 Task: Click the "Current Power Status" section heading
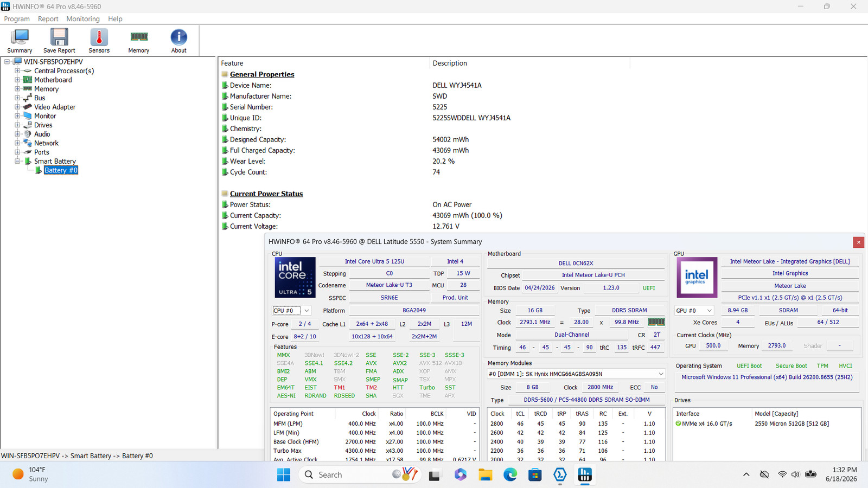tap(266, 194)
